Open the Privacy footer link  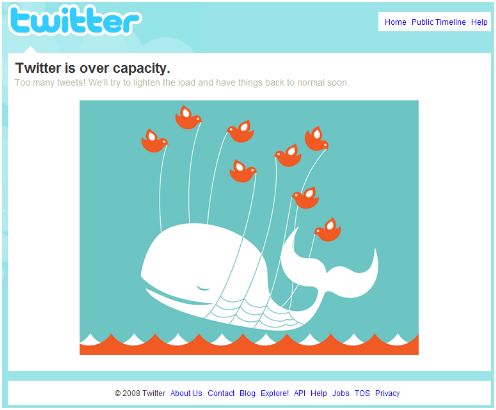pos(387,393)
